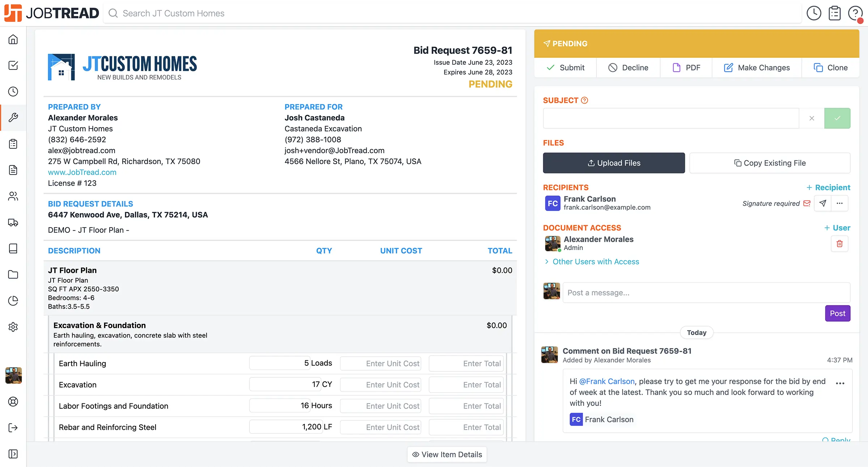Click Make Changes in action bar
The image size is (868, 467).
[x=757, y=68]
